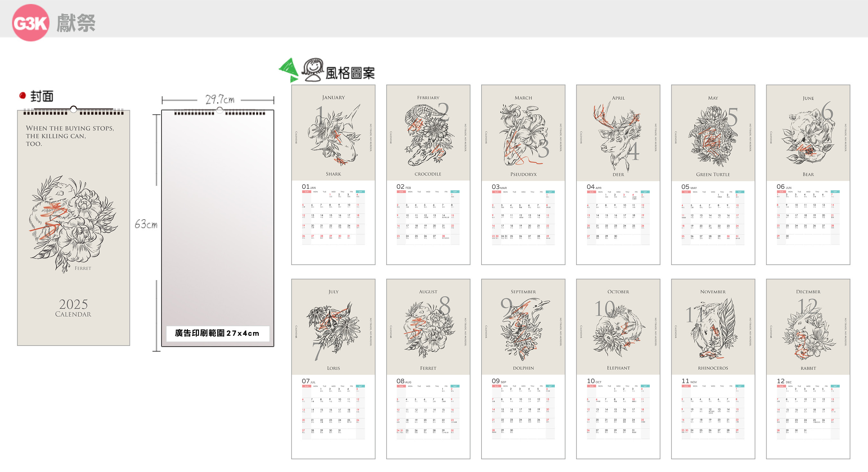Click the green arrow icon beside 風格圖案

pos(289,70)
